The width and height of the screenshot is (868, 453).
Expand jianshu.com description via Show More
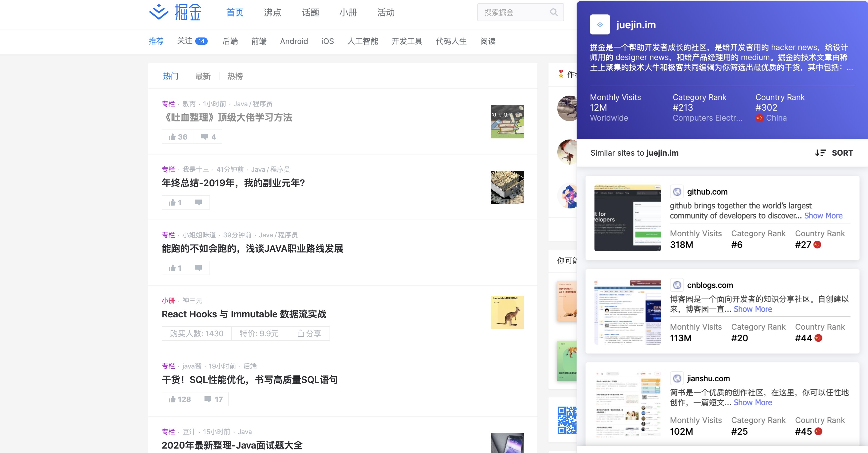pyautogui.click(x=752, y=402)
